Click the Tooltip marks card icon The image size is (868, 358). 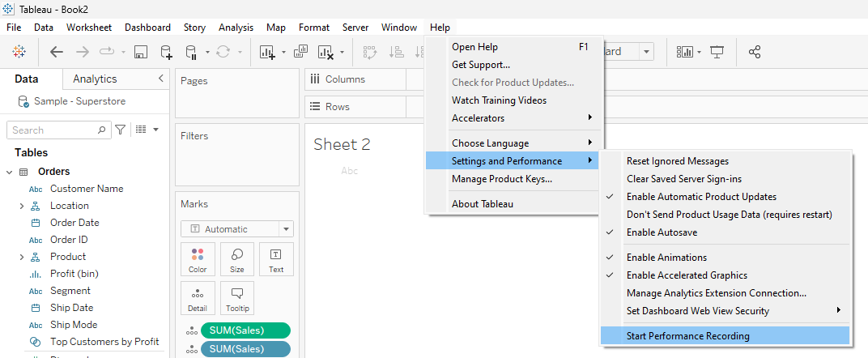tap(237, 298)
